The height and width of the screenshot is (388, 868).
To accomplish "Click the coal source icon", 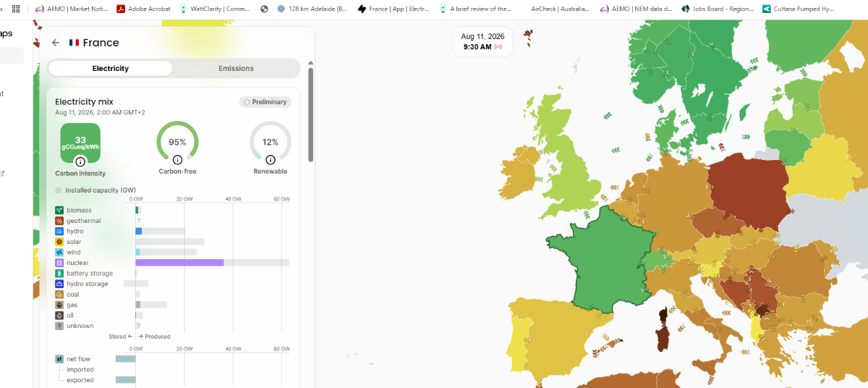I will 59,295.
